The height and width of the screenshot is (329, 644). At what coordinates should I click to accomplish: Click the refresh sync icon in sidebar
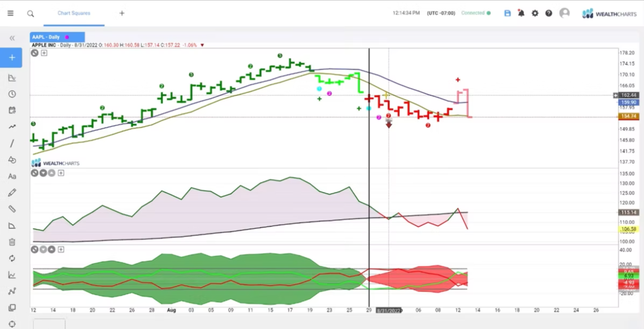click(12, 258)
